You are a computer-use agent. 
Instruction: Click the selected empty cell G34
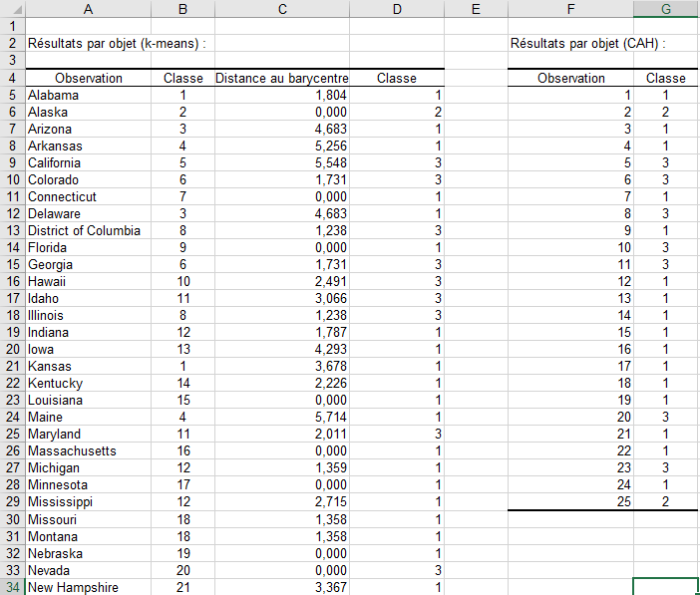pyautogui.click(x=666, y=587)
